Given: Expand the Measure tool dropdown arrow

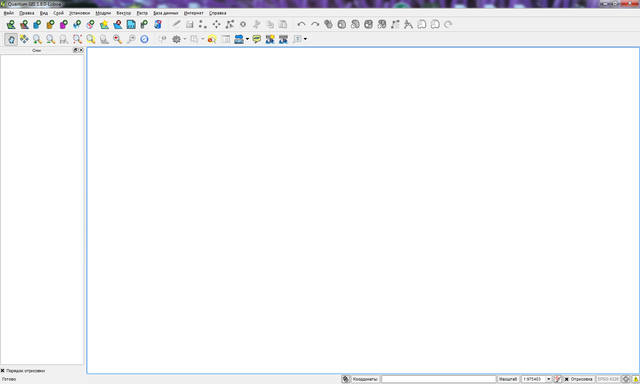Looking at the screenshot, I should 247,39.
